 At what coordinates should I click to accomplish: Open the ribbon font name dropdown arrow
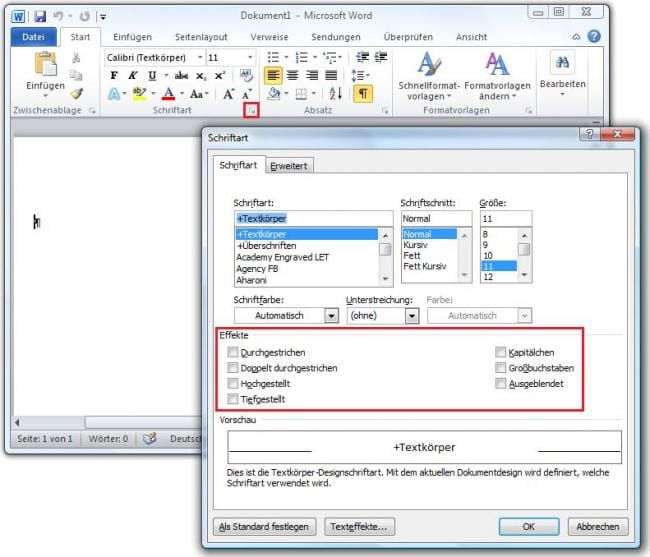tap(200, 57)
